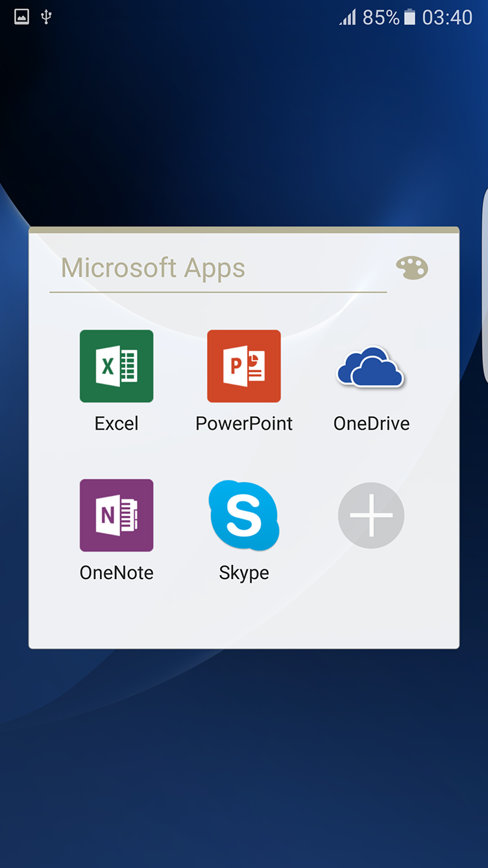Tap the OneDrive label text

[371, 423]
